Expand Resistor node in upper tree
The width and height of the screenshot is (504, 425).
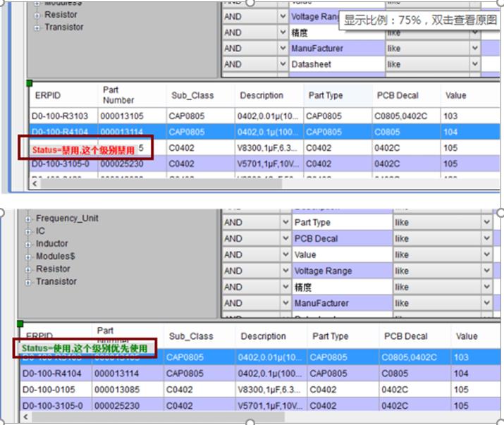(37, 16)
